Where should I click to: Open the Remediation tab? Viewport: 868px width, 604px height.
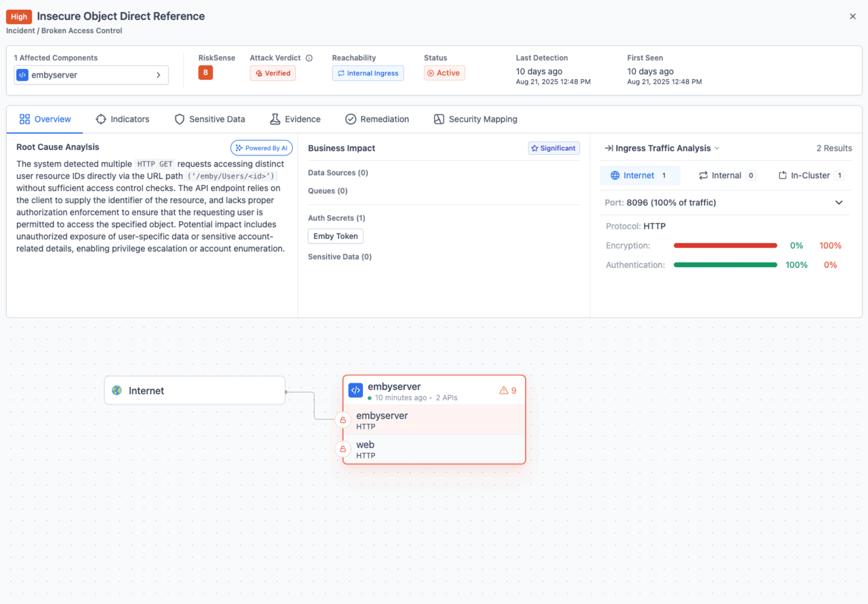coord(377,119)
